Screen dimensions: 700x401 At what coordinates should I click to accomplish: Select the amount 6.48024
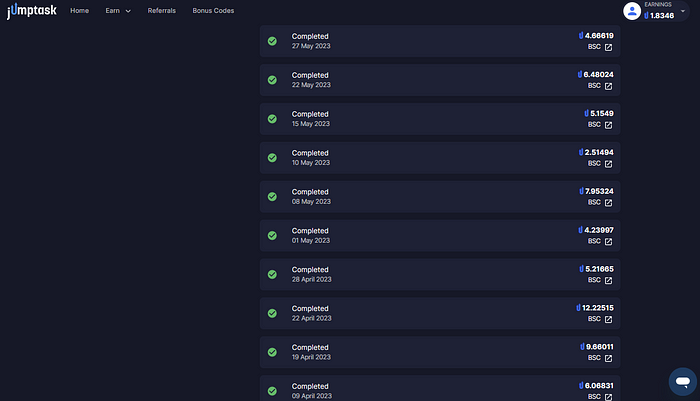[599, 75]
